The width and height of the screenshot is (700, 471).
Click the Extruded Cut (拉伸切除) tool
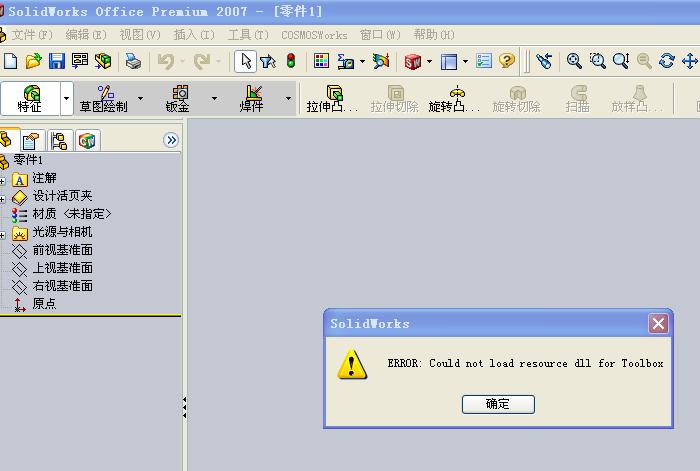coord(395,99)
